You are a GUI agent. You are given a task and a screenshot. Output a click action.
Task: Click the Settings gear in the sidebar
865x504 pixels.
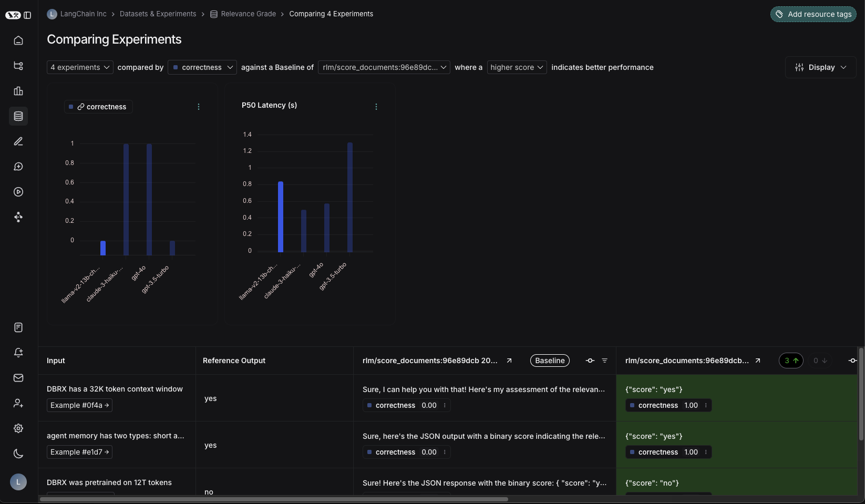pos(18,428)
